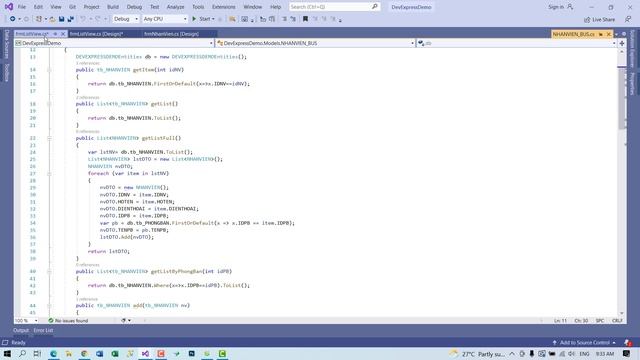Click the Ln 11 line indicator

(x=560, y=321)
